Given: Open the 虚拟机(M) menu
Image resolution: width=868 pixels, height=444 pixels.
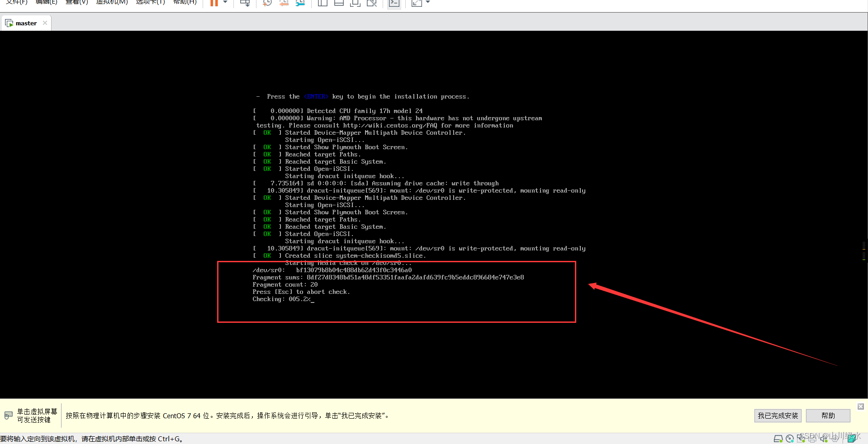Looking at the screenshot, I should [x=112, y=2].
